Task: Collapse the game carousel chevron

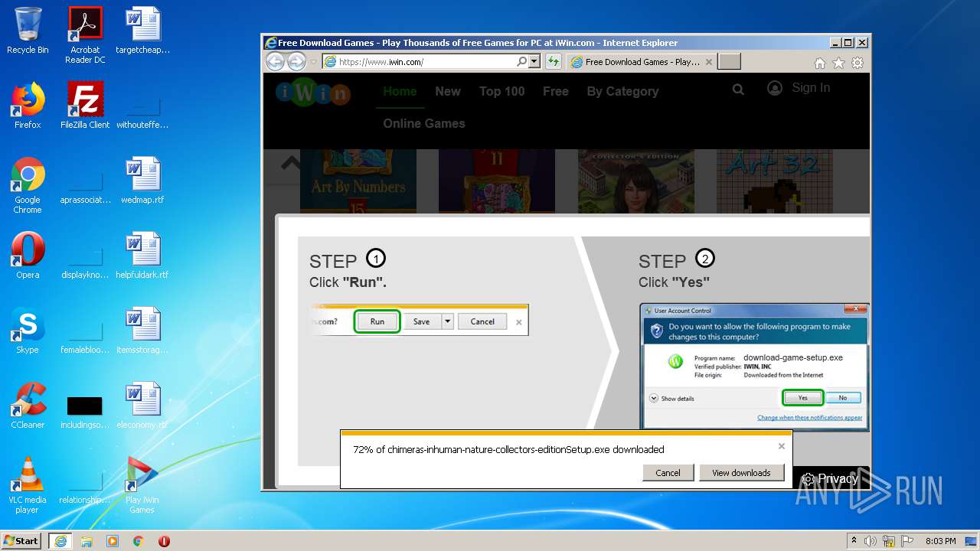Action: coord(290,162)
